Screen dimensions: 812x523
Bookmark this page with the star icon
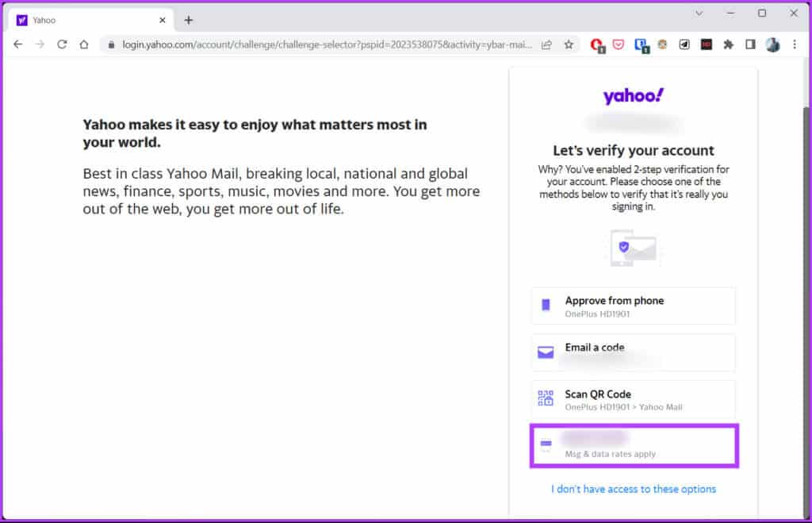coord(569,45)
